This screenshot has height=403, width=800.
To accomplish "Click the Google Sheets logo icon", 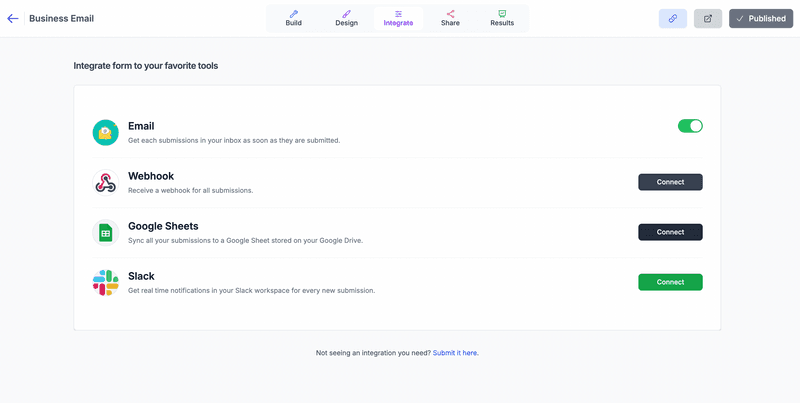I will pos(106,233).
